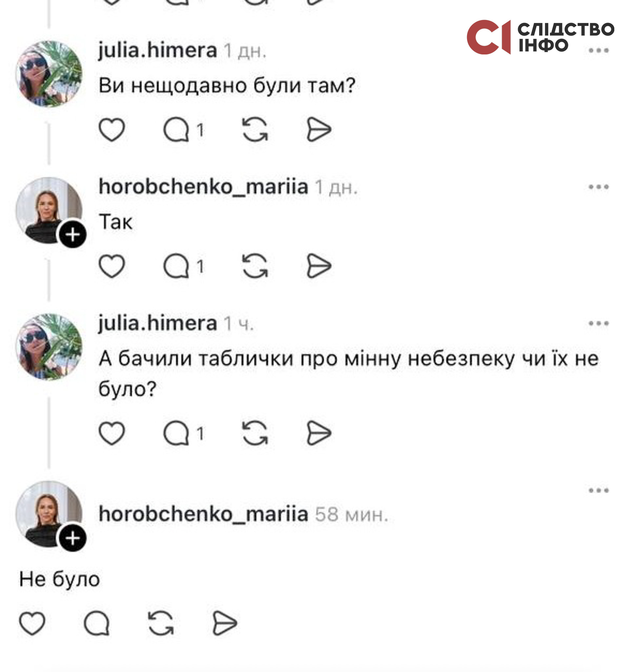
Task: Open horobchenko_mariia profile from 58 мин. comment
Action: 203,514
